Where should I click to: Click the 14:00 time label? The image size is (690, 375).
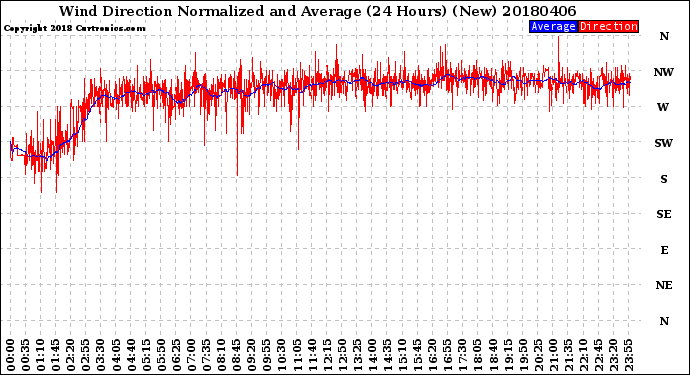[372, 355]
